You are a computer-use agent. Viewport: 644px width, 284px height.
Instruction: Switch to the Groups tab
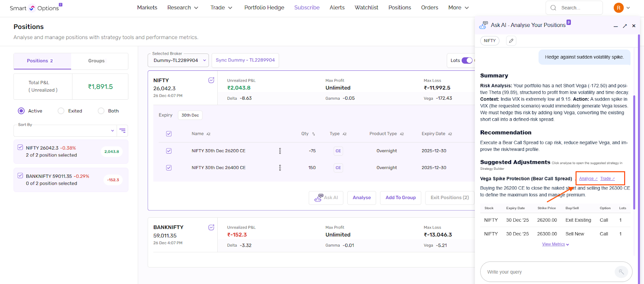point(96,61)
